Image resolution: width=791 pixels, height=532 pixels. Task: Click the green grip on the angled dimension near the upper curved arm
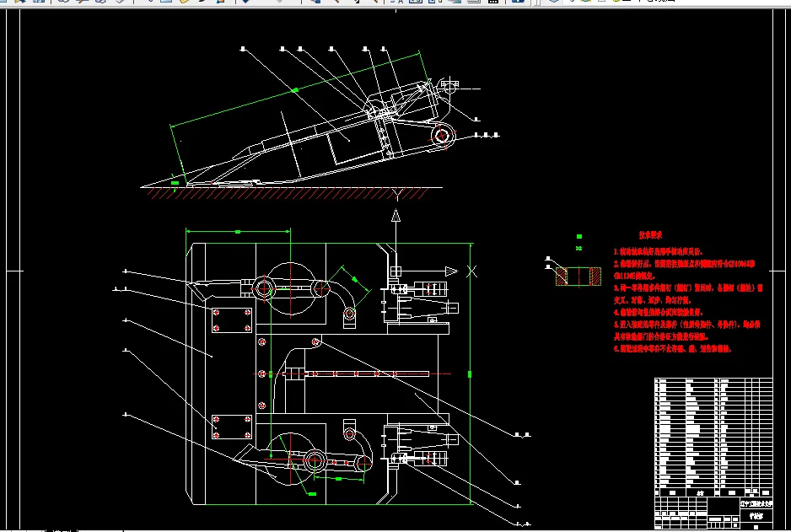pos(355,279)
